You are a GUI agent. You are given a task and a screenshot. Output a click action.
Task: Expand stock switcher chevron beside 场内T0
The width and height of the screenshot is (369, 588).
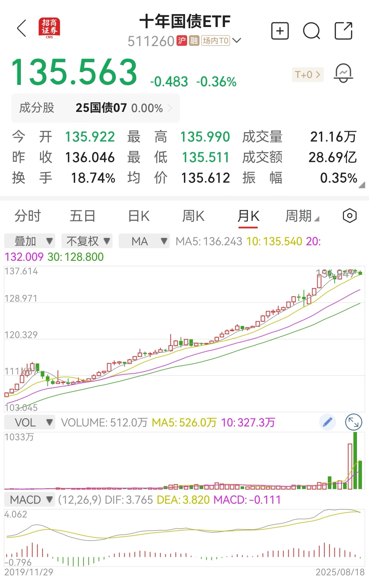point(237,41)
